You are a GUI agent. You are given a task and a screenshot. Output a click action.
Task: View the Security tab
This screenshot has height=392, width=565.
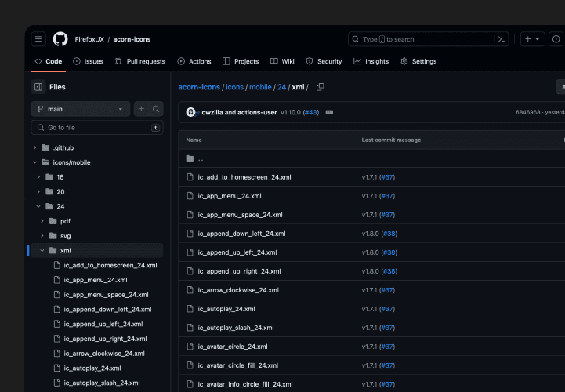pyautogui.click(x=324, y=61)
